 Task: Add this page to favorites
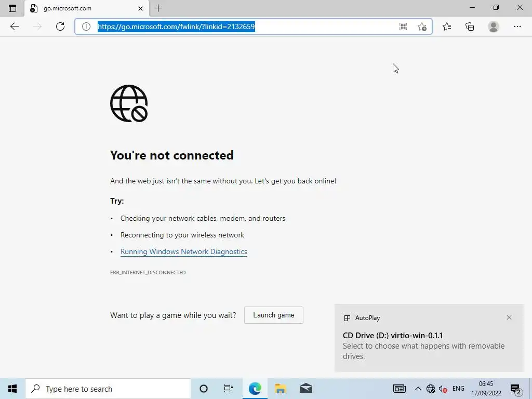[x=422, y=26]
